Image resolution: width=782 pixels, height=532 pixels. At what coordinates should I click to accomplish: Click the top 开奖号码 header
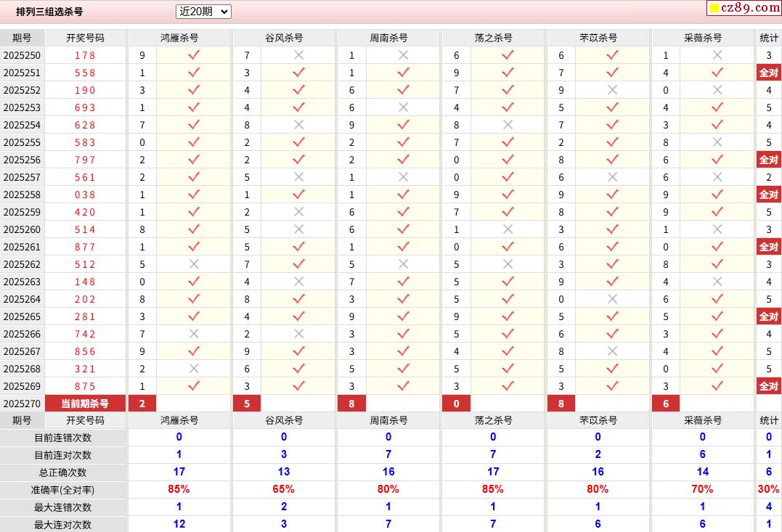85,38
